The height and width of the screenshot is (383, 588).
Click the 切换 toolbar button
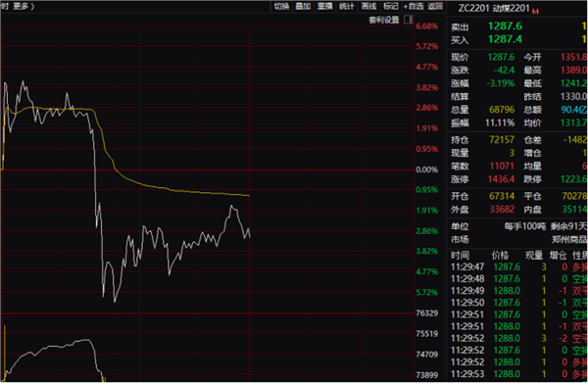tap(281, 7)
